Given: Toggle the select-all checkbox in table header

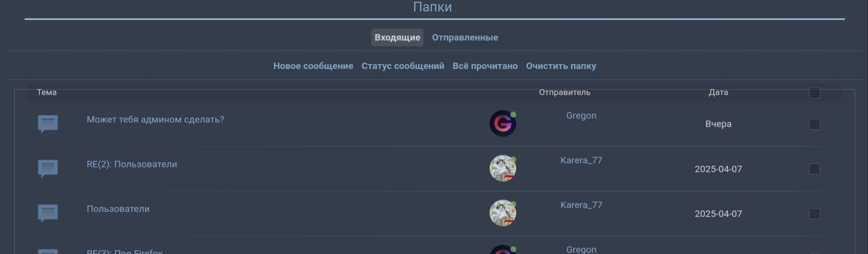Looking at the screenshot, I should point(814,92).
